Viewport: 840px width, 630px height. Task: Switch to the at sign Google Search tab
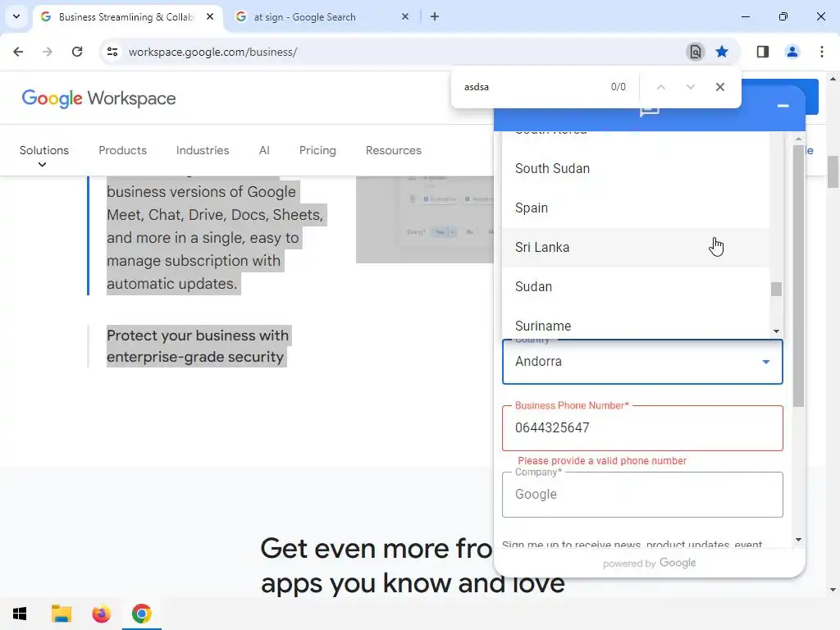click(322, 16)
